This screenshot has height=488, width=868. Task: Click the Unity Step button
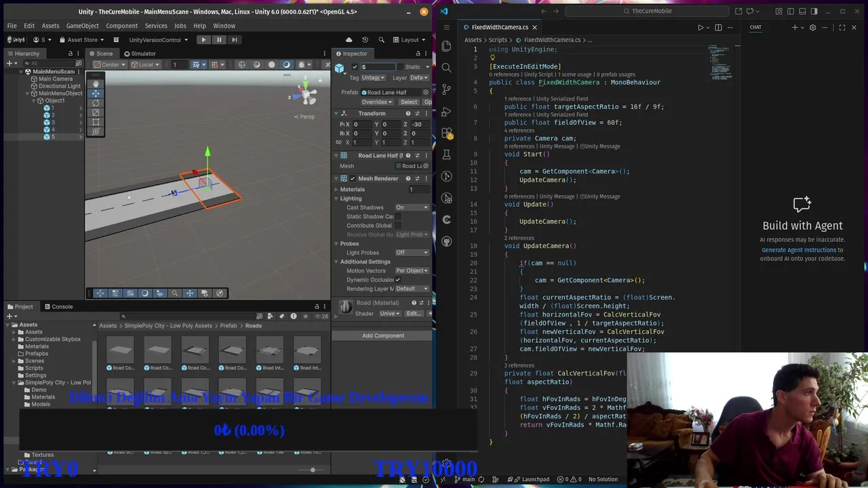coord(235,40)
